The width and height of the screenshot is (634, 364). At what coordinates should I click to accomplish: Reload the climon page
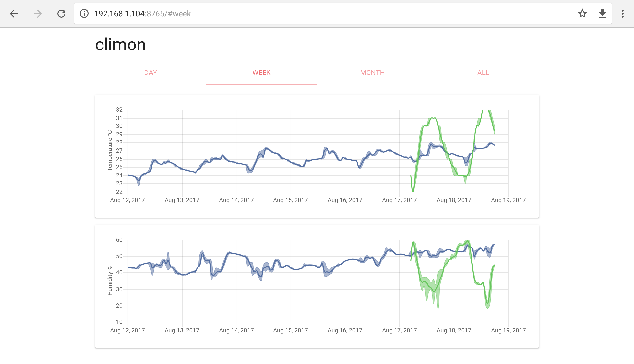coord(61,14)
